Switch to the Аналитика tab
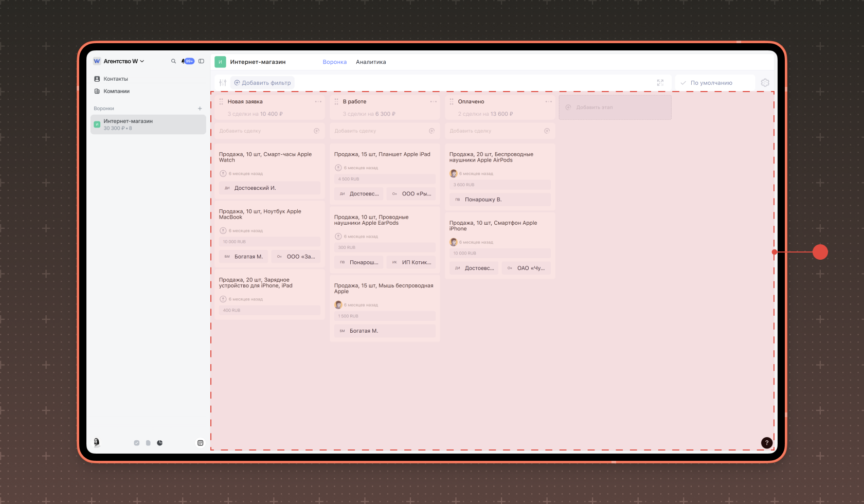The width and height of the screenshot is (864, 504). pyautogui.click(x=371, y=62)
